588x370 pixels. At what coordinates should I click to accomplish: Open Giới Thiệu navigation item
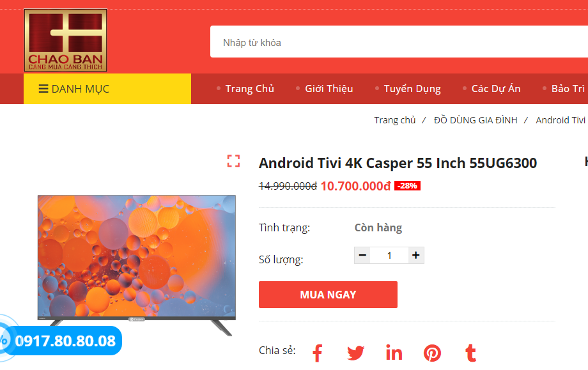(x=329, y=89)
